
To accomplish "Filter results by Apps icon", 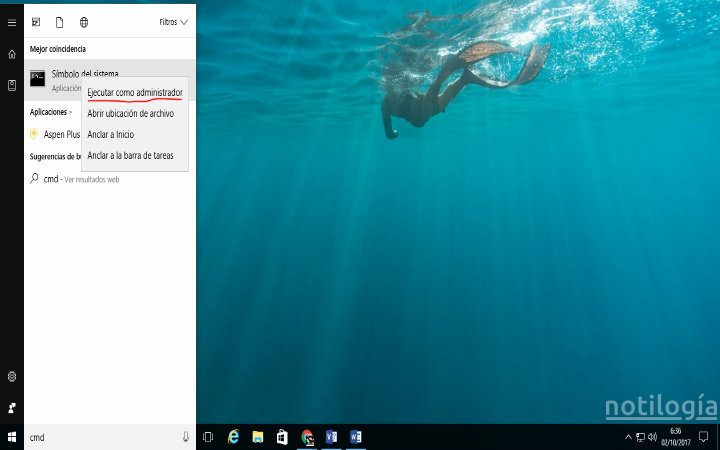I will pos(36,22).
